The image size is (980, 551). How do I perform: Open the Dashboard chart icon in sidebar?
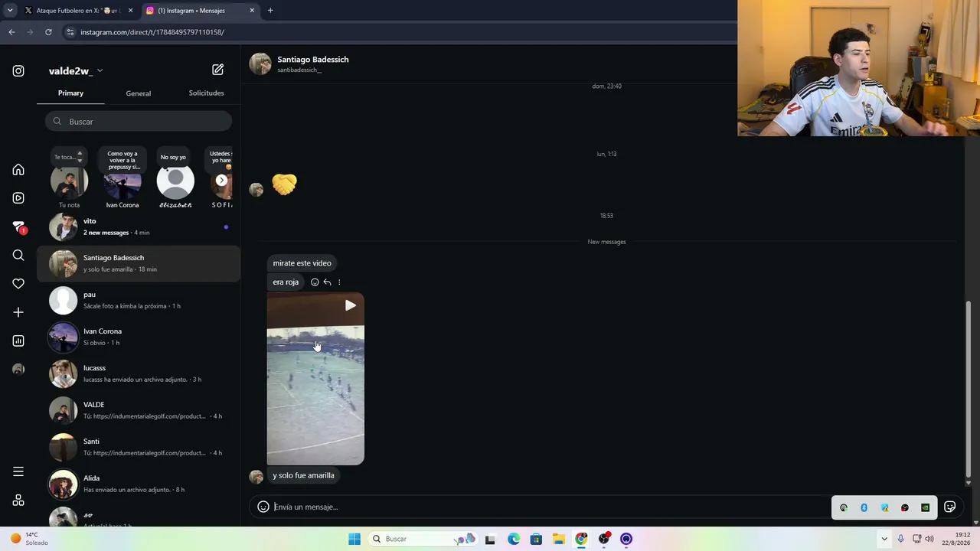[x=18, y=341]
